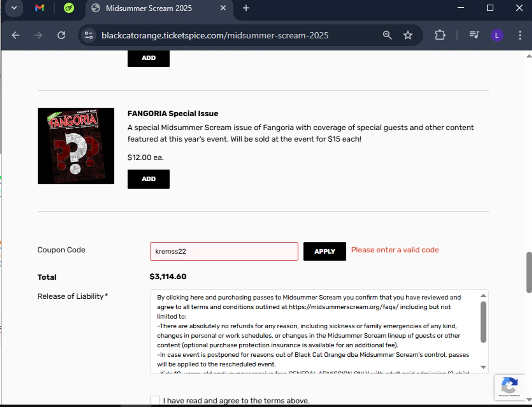Go back to previous page
Screen dimensions: 532x407
[15, 35]
